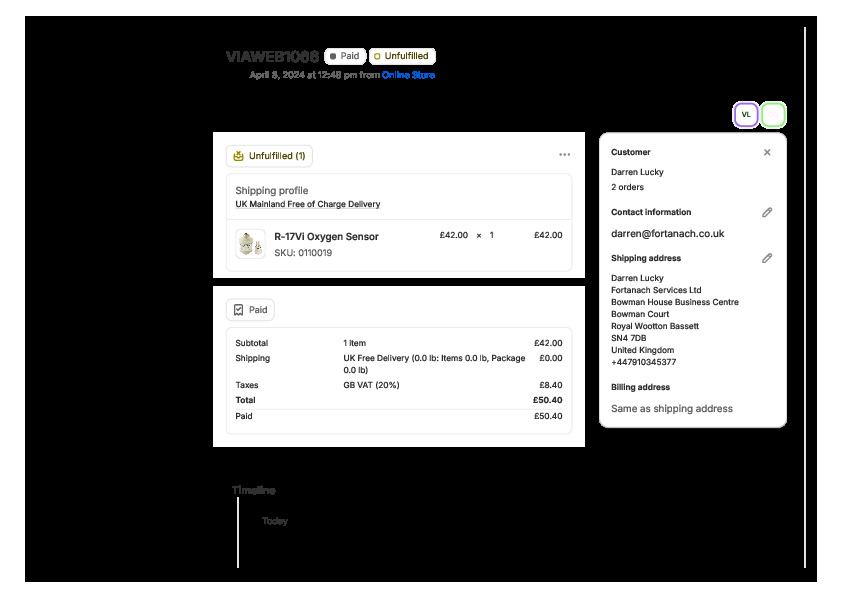The image size is (842, 595).
Task: Click the VL user avatar icon
Action: (x=745, y=115)
